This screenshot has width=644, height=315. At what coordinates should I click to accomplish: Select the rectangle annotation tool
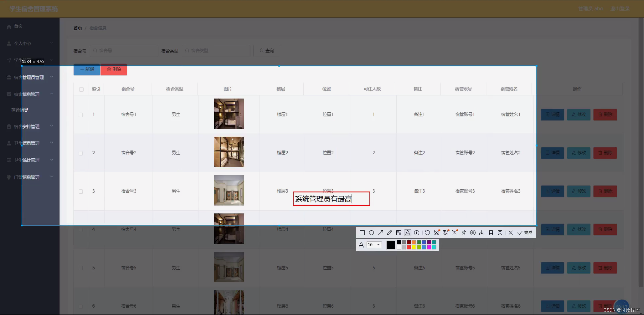[x=362, y=232]
